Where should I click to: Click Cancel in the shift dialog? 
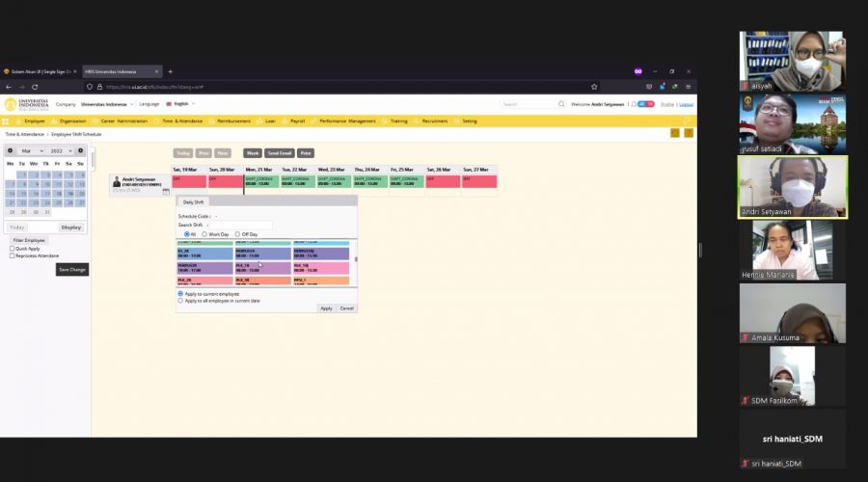[346, 308]
